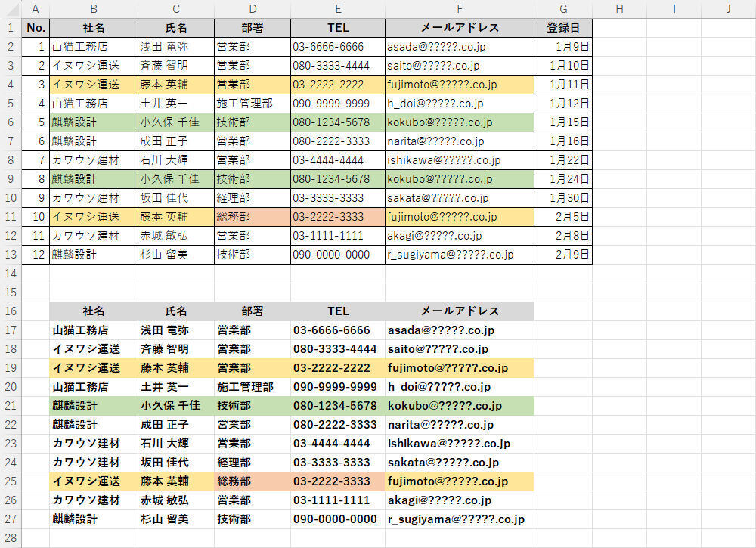756x548 pixels.
Task: Select 2月8日 date cell
Action: pos(563,236)
